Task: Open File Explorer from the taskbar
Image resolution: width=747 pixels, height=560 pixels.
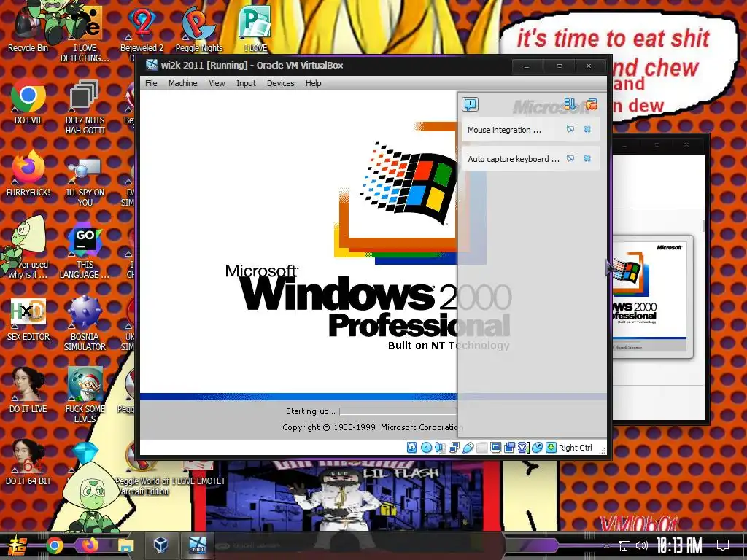Action: pos(125,545)
